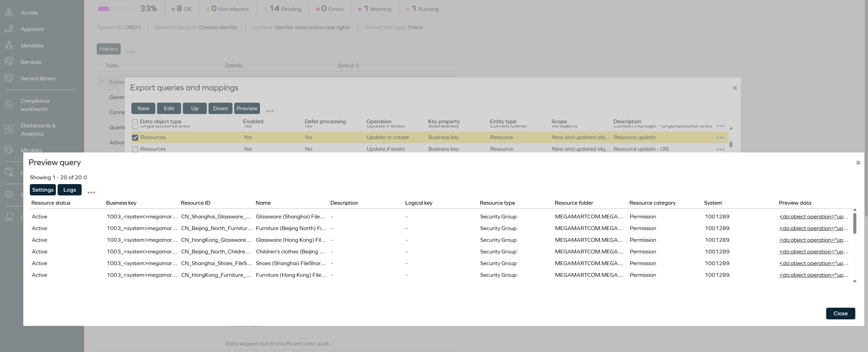The width and height of the screenshot is (868, 352).
Task: Check the Resources Update if exists row
Action: click(x=135, y=149)
